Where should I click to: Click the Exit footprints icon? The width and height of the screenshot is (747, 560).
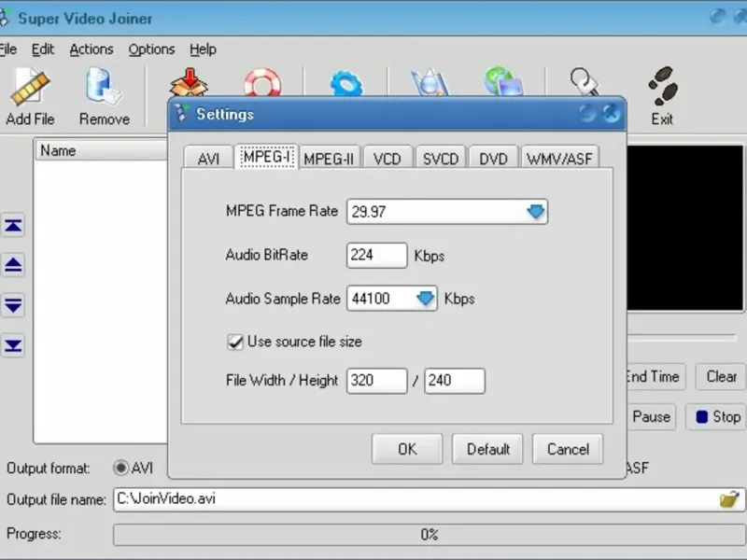663,86
